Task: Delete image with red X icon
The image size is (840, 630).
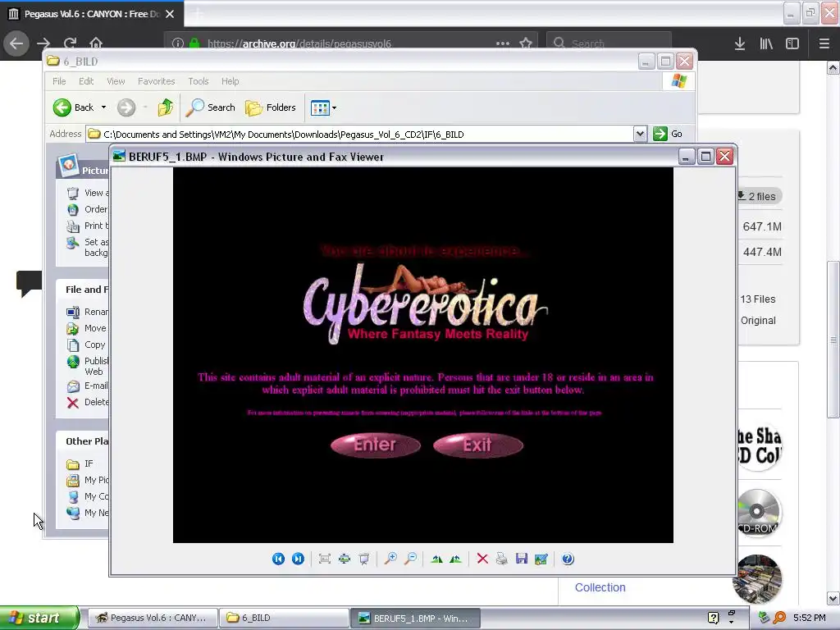Action: click(482, 559)
